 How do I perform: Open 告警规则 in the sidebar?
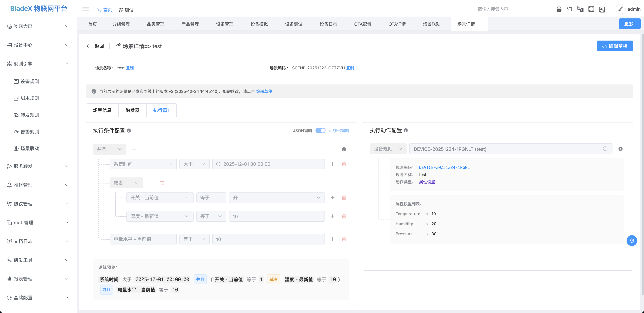pyautogui.click(x=30, y=132)
